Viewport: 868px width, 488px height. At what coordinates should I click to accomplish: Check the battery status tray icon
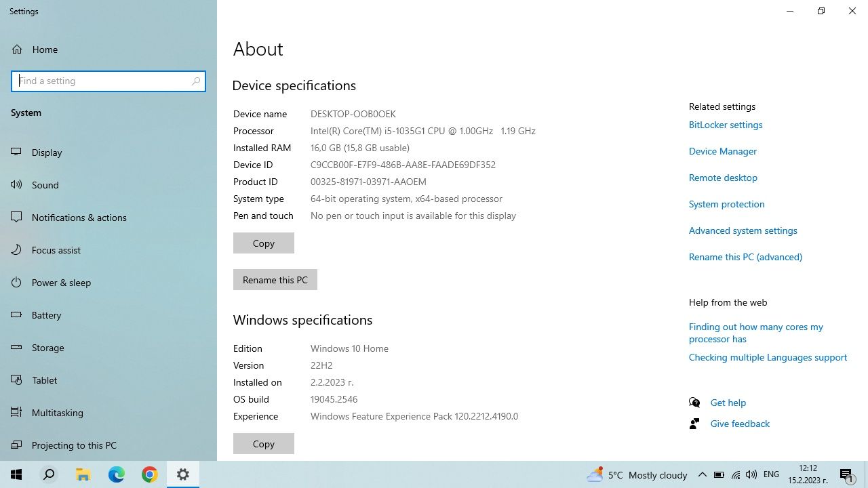(x=719, y=475)
